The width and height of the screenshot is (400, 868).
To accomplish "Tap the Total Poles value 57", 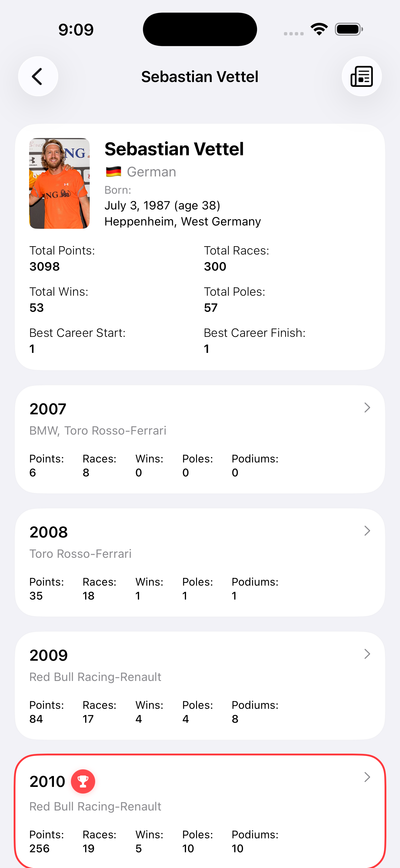I will (x=211, y=307).
